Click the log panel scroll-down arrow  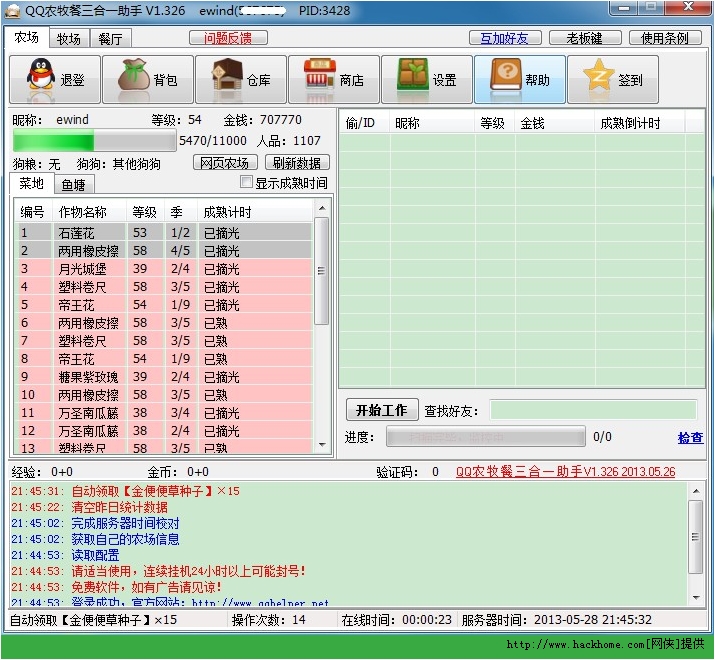pyautogui.click(x=696, y=598)
